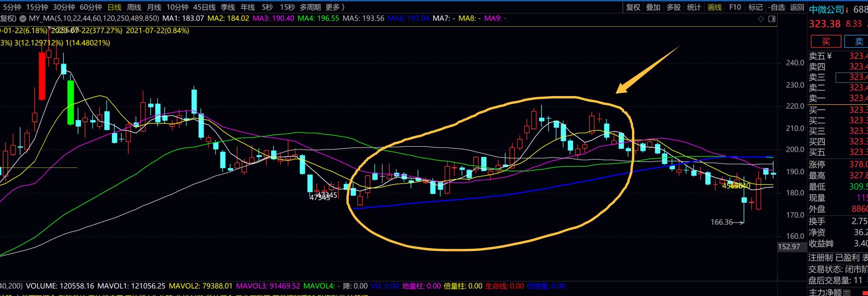Toggle the side panel layout icon
868x296 pixels.
(772, 19)
